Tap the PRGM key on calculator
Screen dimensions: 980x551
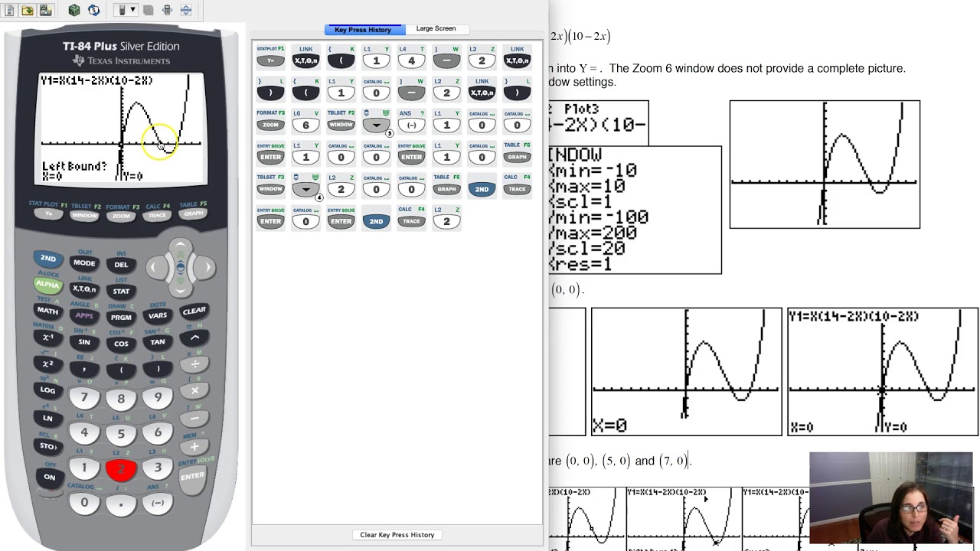click(x=121, y=317)
